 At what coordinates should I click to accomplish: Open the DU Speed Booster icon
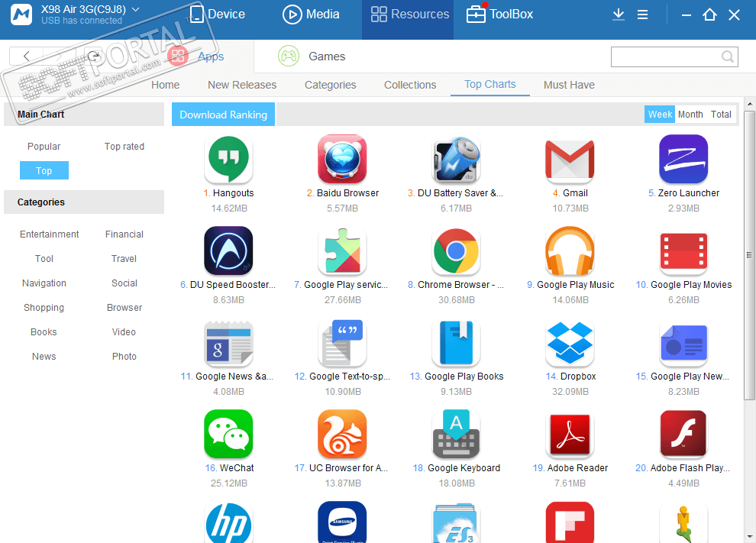point(228,250)
